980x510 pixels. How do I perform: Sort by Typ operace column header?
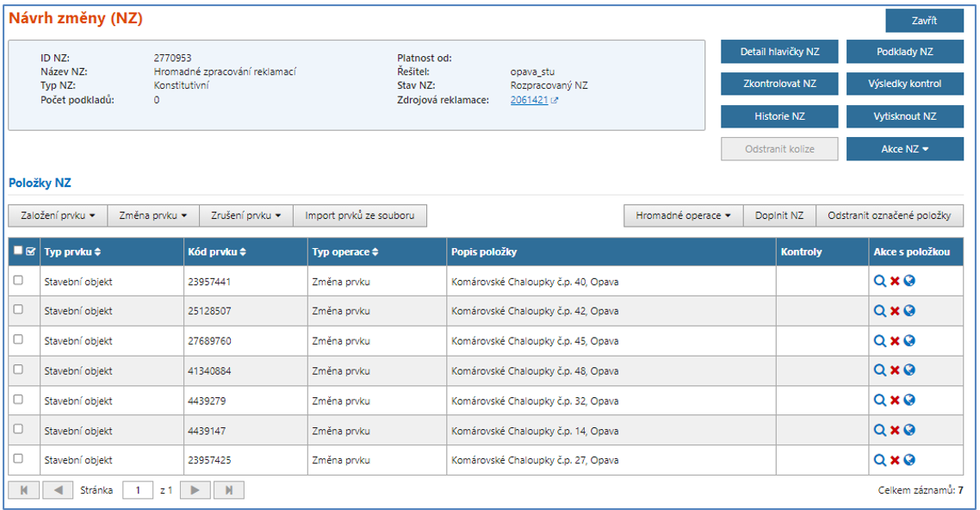click(x=344, y=252)
